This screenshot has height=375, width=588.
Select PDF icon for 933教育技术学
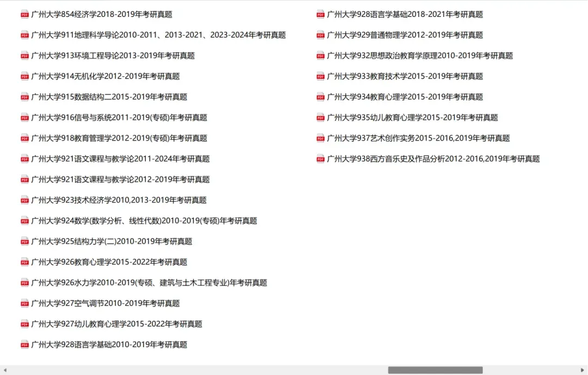tap(321, 76)
